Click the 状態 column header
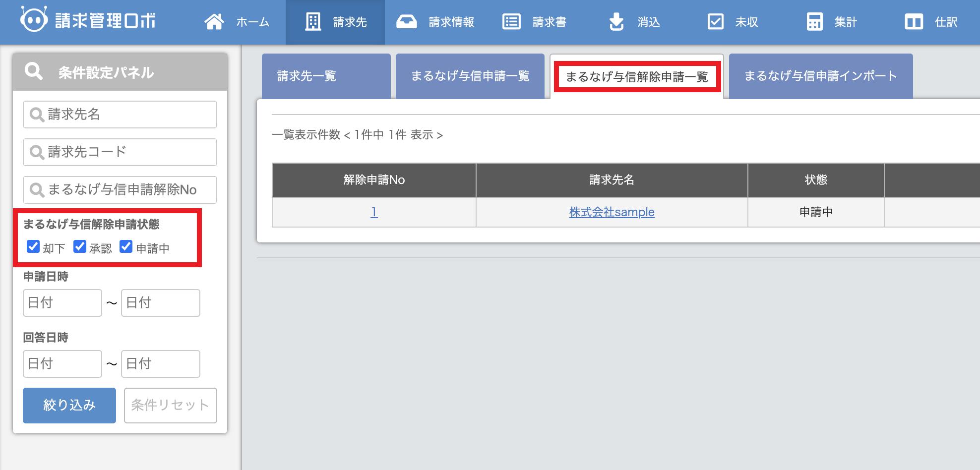Screen dimensions: 980x470 coord(816,180)
